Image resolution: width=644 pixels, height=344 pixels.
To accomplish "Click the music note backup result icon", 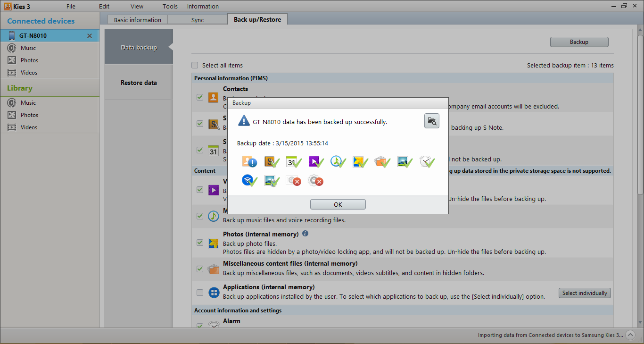I will coord(338,162).
